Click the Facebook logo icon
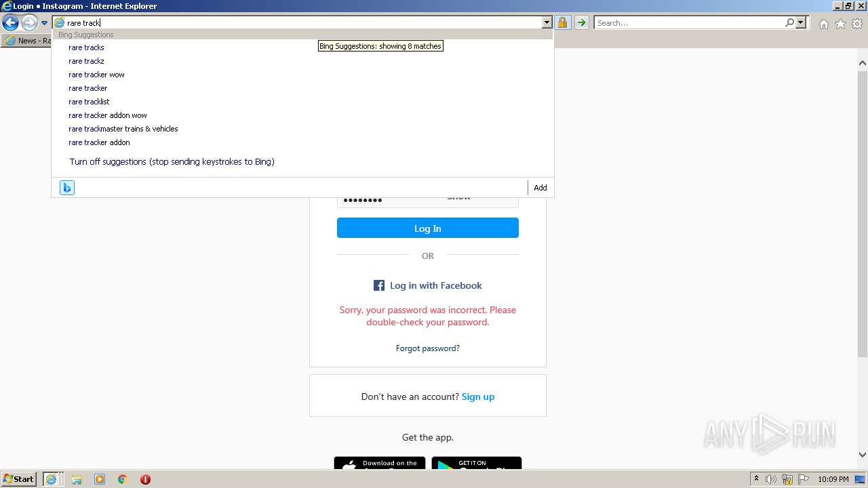 pos(379,285)
